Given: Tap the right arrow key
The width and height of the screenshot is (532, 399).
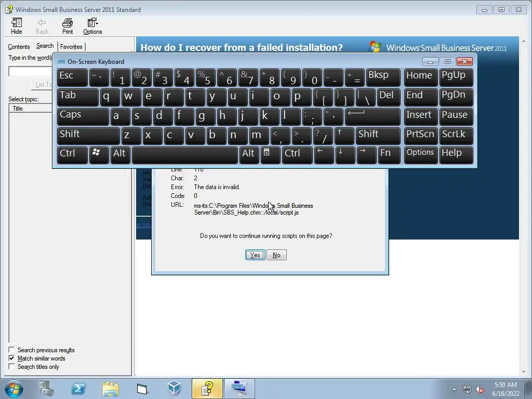Looking at the screenshot, I should click(366, 155).
